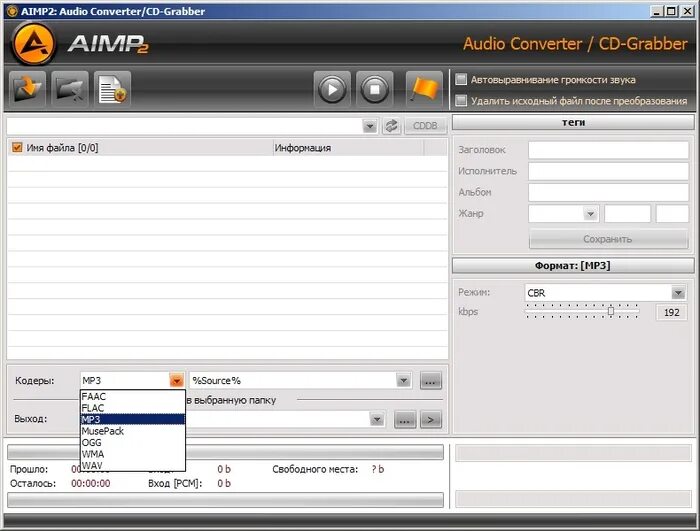Enable Автовыравнивание громкости звука checkbox

pyautogui.click(x=461, y=79)
